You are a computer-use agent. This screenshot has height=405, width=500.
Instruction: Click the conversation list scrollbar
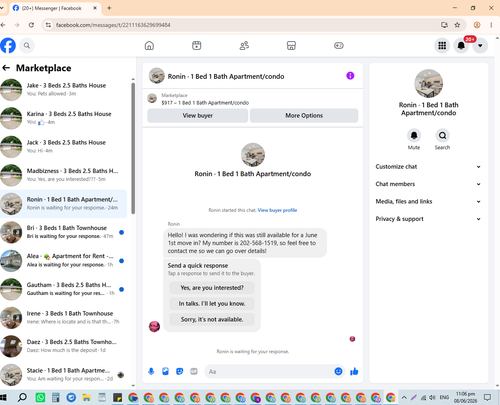133,148
